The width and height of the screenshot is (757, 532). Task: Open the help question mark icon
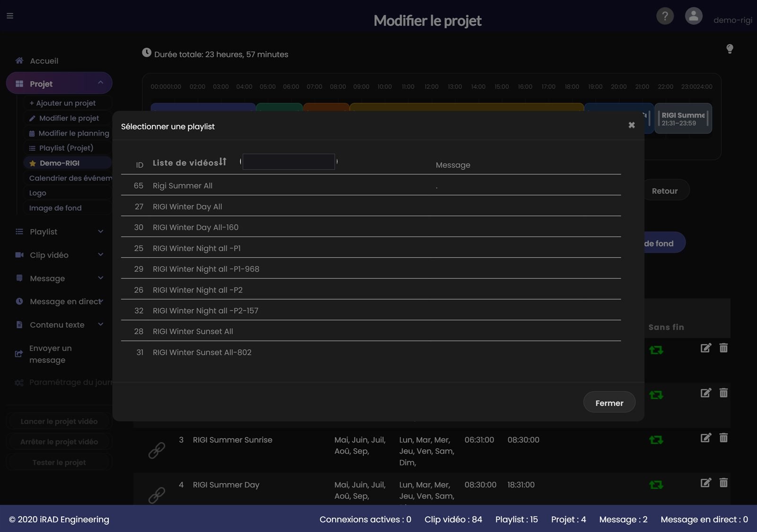[665, 16]
